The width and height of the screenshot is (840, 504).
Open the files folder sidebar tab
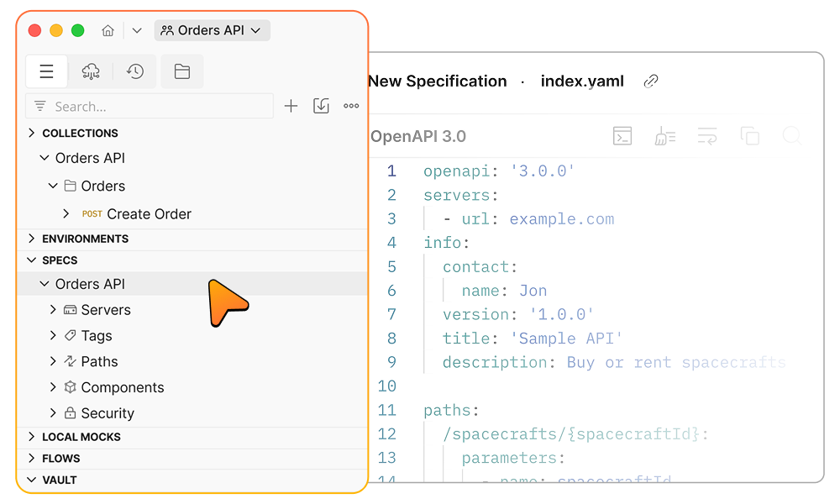tap(181, 71)
